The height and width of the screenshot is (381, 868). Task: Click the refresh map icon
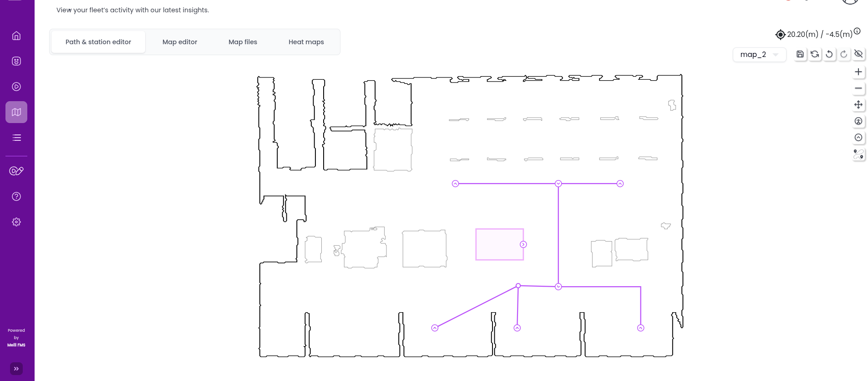815,54
